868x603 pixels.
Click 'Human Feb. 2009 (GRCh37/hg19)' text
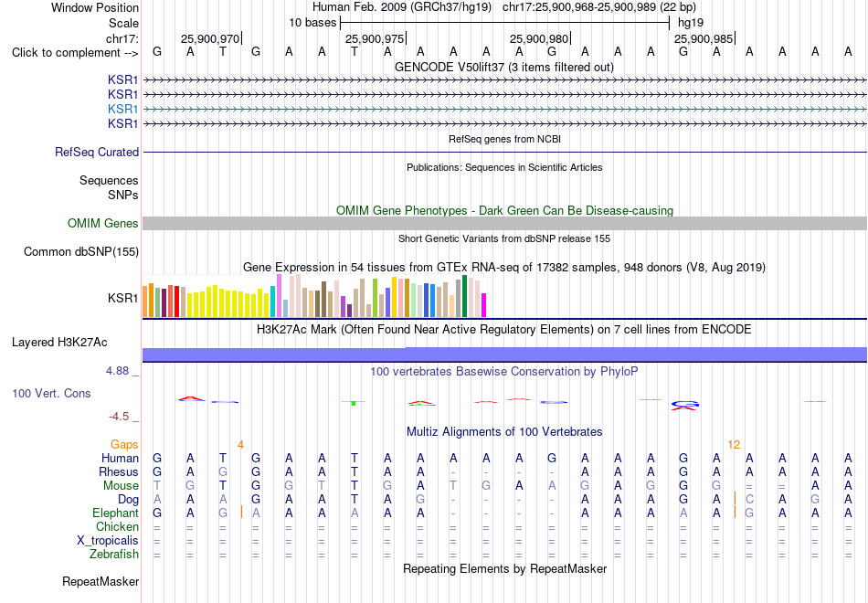(402, 7)
